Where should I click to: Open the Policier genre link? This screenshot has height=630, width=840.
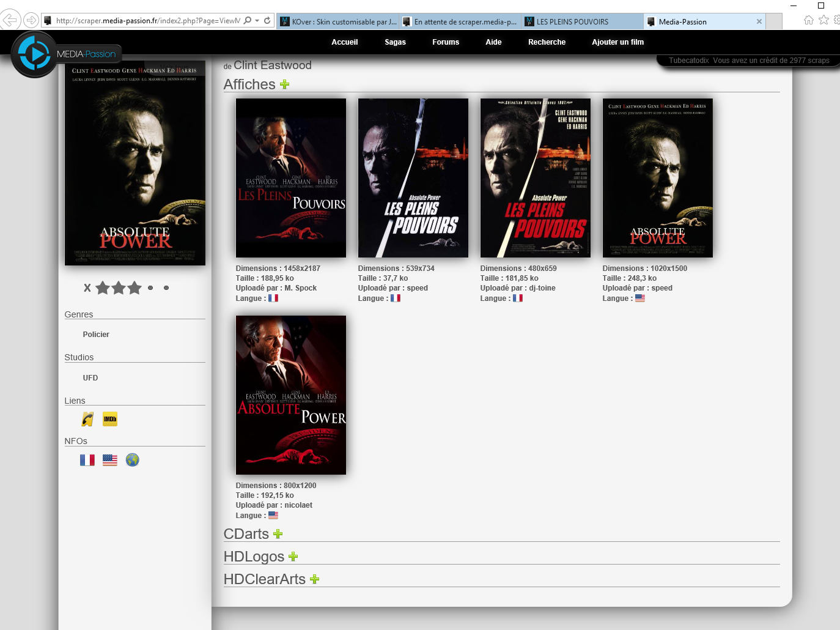point(96,335)
